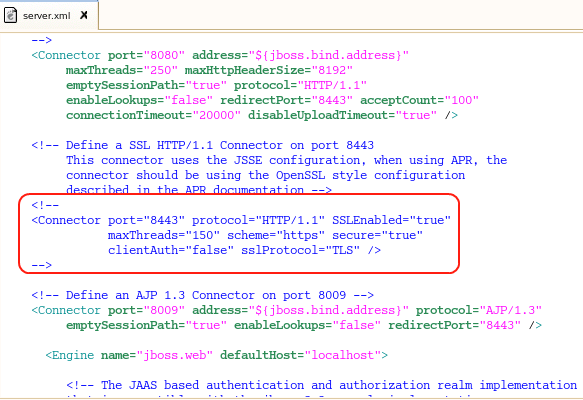The height and width of the screenshot is (400, 583).
Task: Click emptySessionPath="true" on the port 8080 connector
Action: coord(146,85)
